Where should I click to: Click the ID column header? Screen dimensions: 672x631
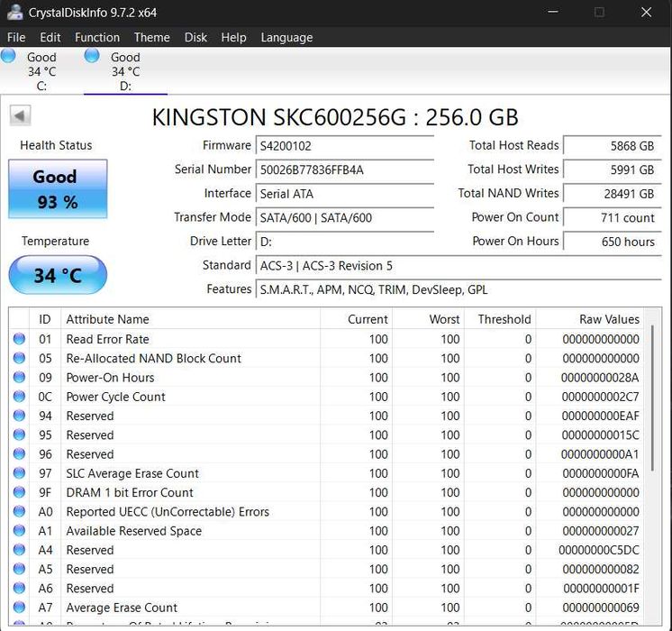pos(45,319)
